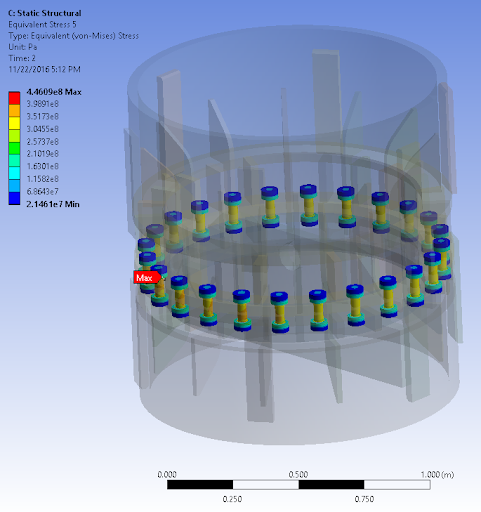481x512 pixels.
Task: Click the red Max probe label
Action: click(147, 277)
